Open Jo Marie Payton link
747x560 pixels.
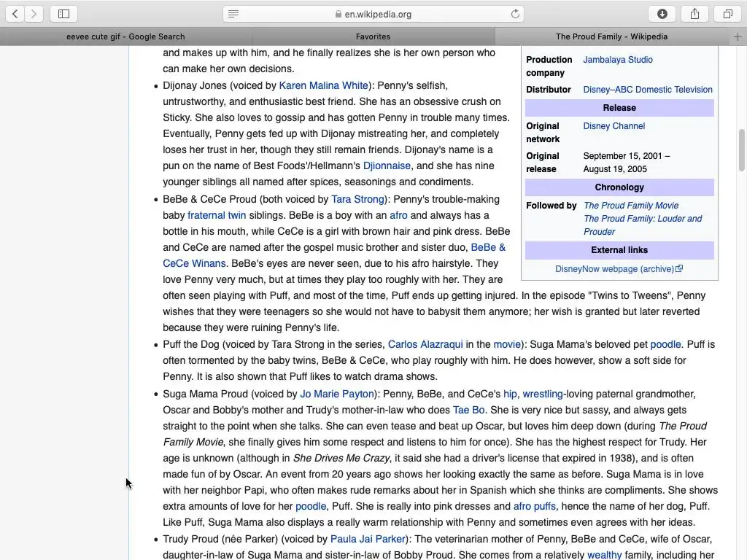pos(337,394)
